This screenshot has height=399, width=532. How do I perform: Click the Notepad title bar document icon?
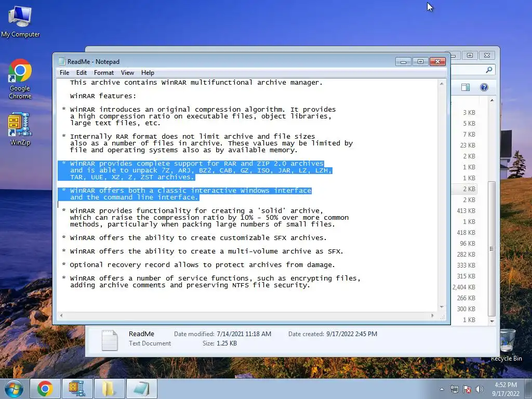[61, 61]
